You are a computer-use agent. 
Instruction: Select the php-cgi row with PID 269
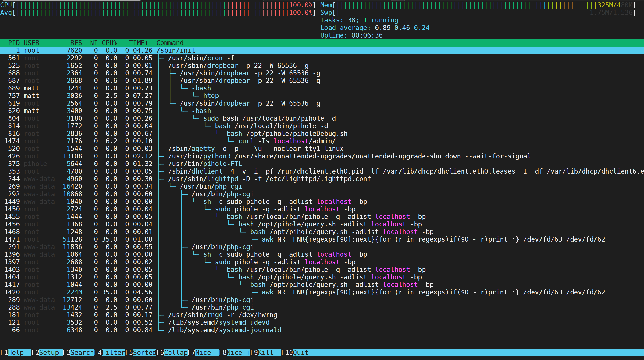coord(322,186)
